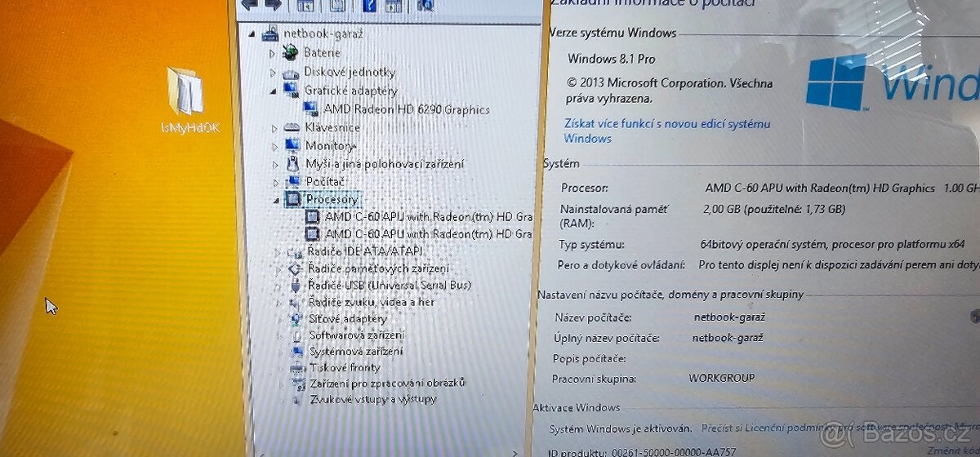The height and width of the screenshot is (457, 980).
Task: Expand the Počítač category arrow
Action: click(276, 181)
